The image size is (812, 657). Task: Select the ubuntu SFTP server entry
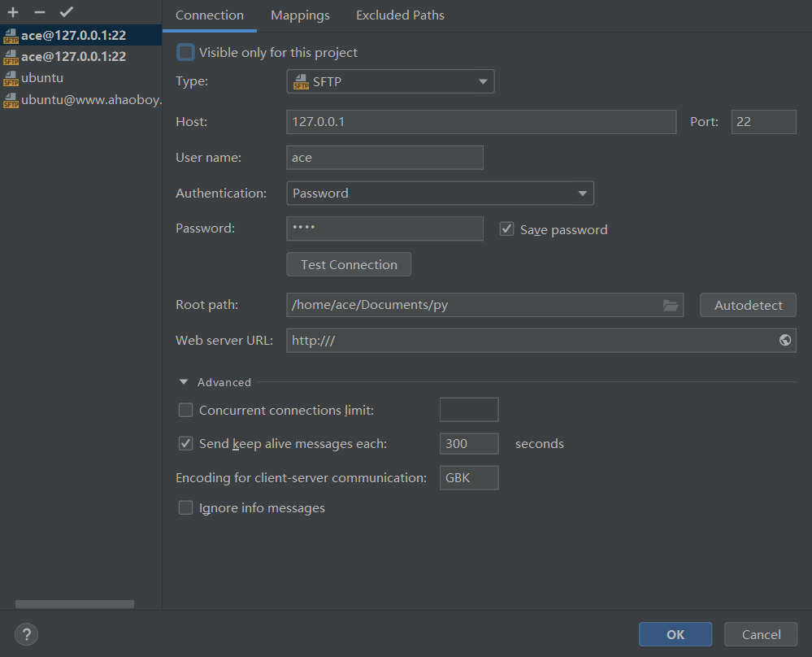coord(42,78)
